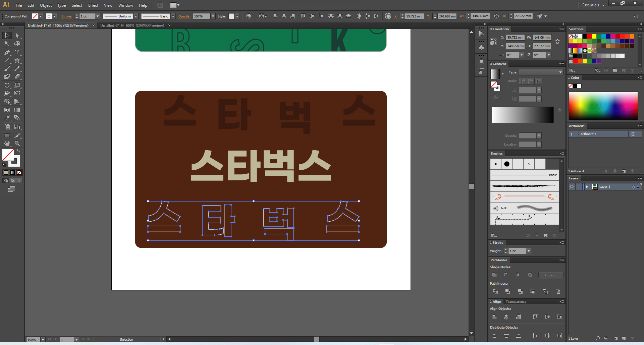Select the Selection tool
644x345 pixels.
pos(7,36)
